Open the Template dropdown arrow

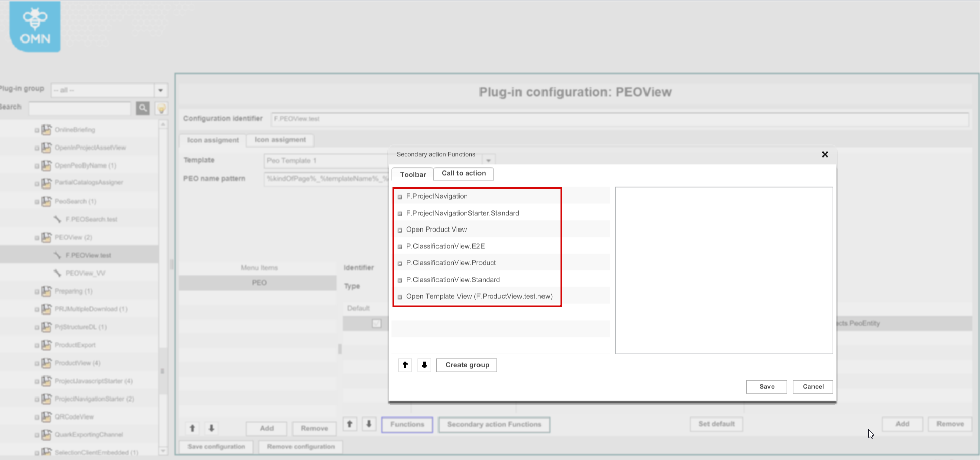pyautogui.click(x=489, y=160)
